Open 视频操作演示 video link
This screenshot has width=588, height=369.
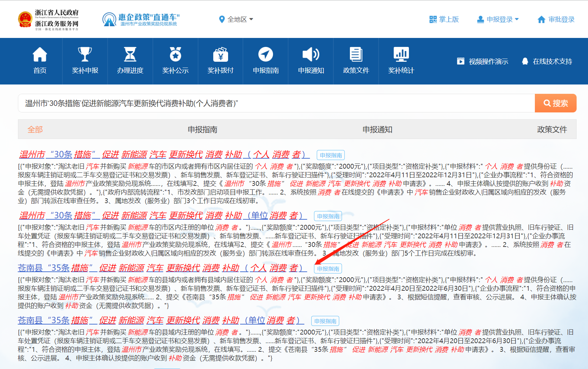483,61
